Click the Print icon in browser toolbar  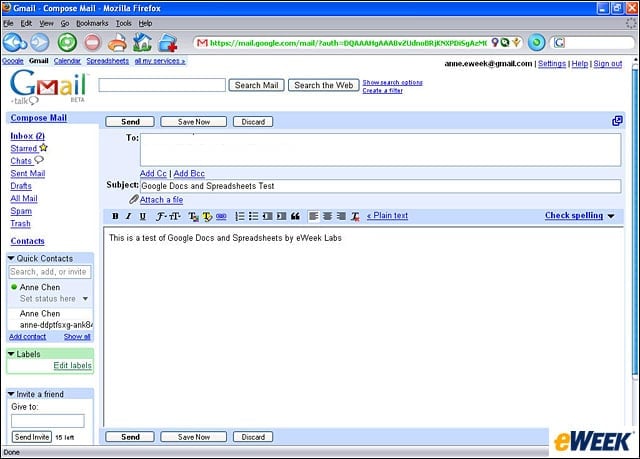point(118,43)
